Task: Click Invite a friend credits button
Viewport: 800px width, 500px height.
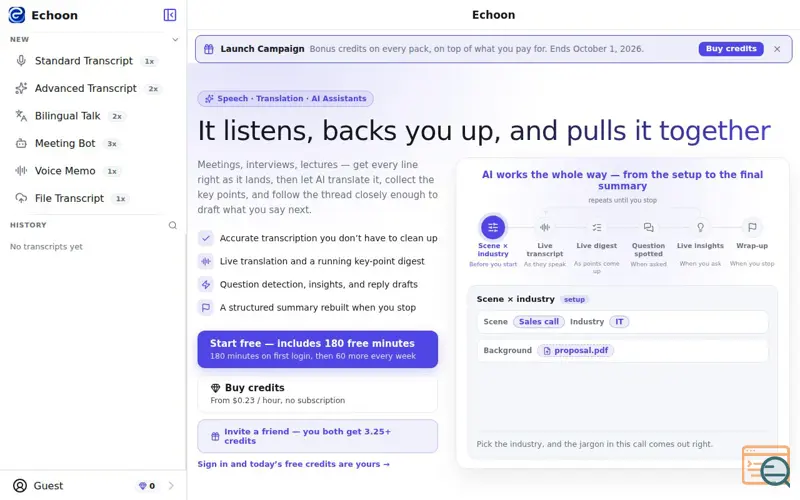Action: pos(317,436)
